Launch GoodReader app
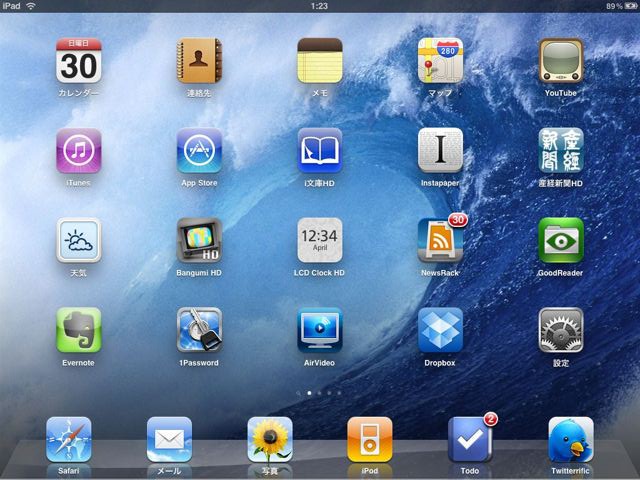The width and height of the screenshot is (640, 480). (561, 240)
